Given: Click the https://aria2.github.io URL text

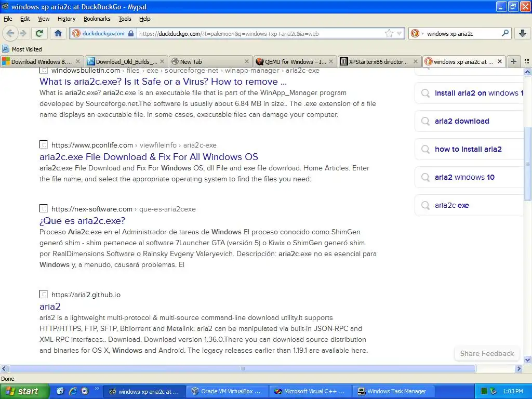Looking at the screenshot, I should 86,295.
